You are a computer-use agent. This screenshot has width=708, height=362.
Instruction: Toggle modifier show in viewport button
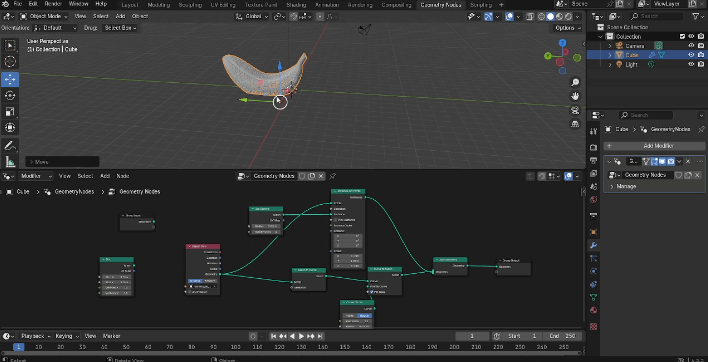(x=662, y=161)
